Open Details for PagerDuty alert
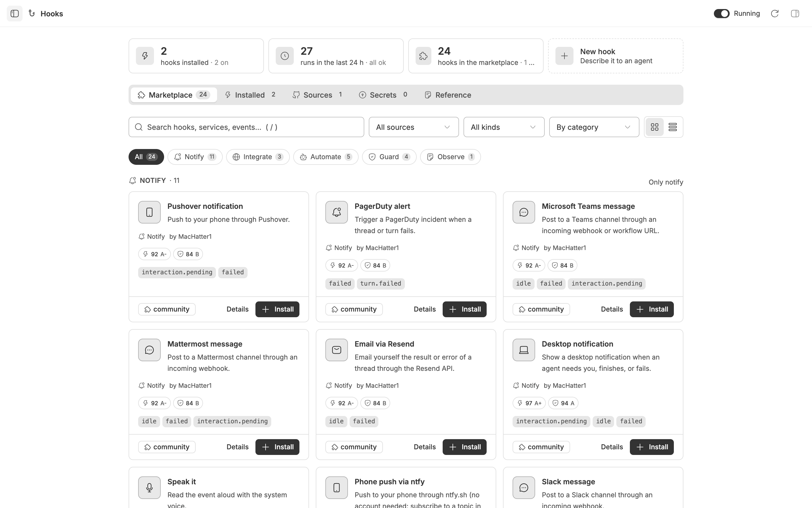Screen dimensions: 812x508 [424, 309]
